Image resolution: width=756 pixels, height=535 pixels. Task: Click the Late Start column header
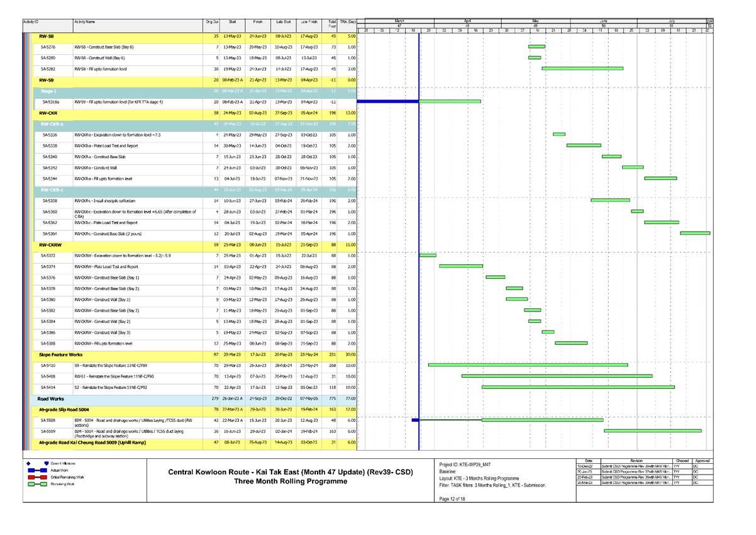[283, 21]
